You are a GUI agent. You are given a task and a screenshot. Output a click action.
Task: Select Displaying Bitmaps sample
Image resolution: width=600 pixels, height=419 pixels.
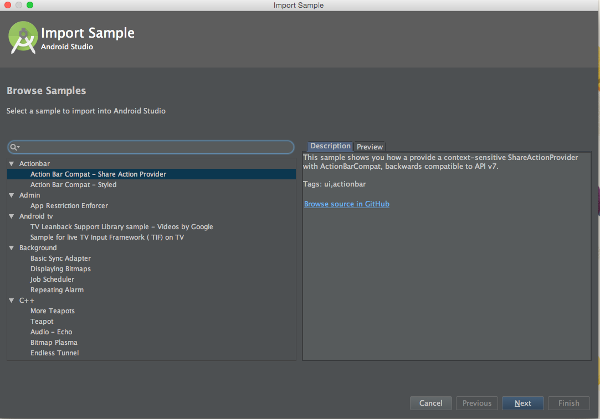tap(60, 269)
